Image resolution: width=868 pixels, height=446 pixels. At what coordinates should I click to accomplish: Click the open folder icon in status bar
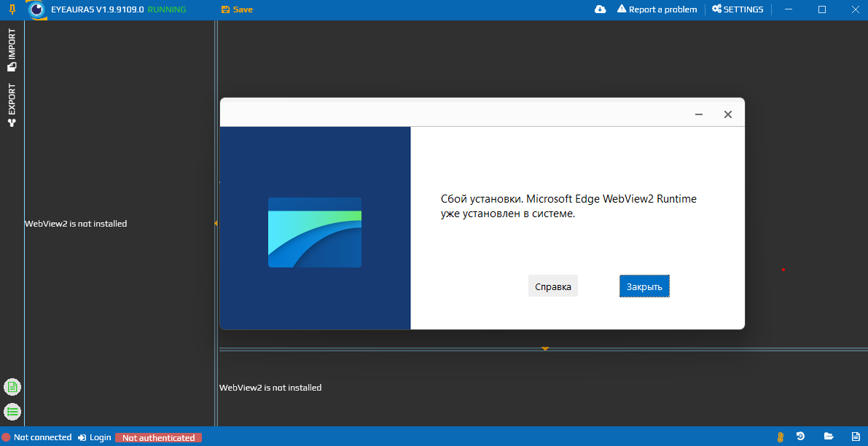tap(828, 436)
